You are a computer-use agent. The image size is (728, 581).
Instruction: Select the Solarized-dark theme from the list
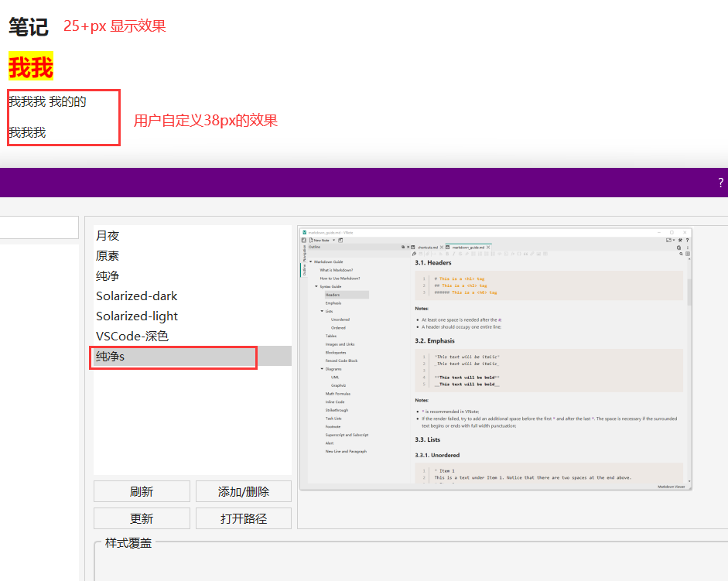(137, 296)
